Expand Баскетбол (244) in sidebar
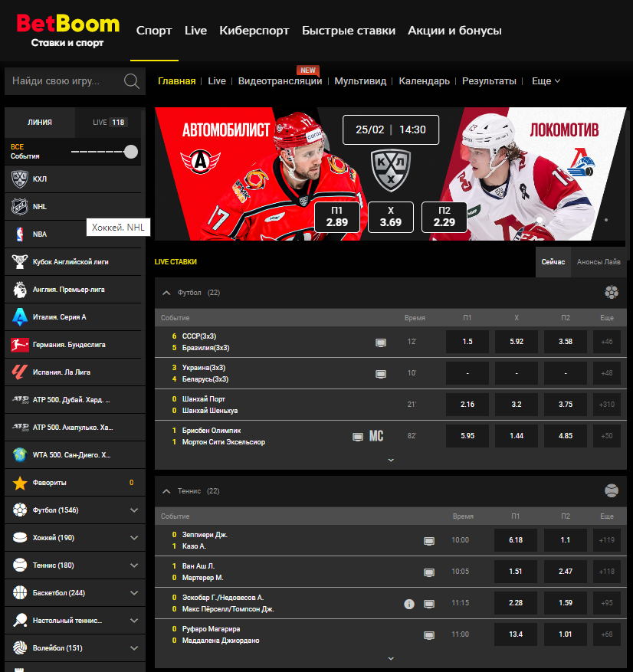 (x=134, y=593)
